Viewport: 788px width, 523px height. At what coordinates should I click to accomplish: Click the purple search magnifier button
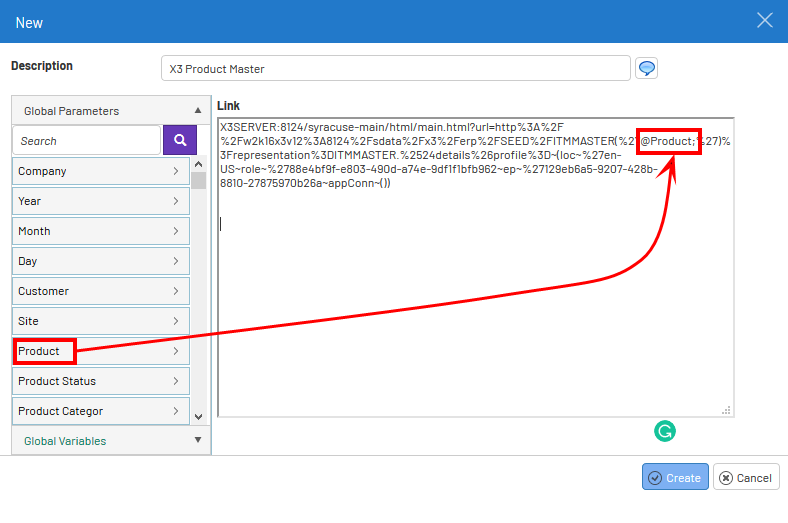pyautogui.click(x=180, y=140)
